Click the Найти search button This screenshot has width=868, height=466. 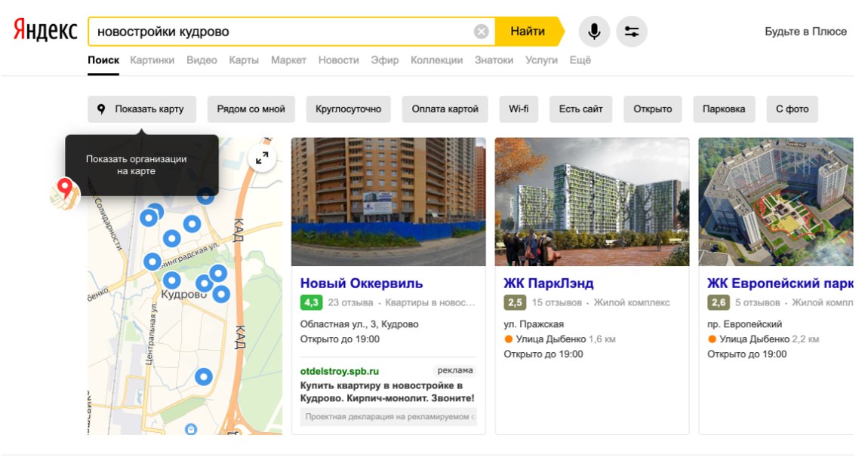point(528,32)
